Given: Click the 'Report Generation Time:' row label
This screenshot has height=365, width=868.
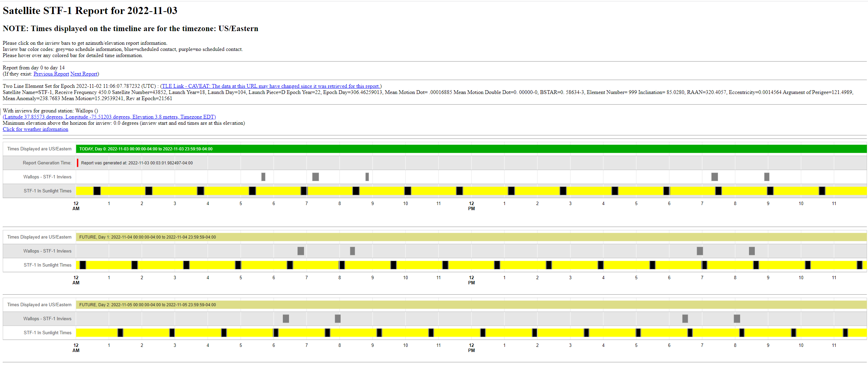Looking at the screenshot, I should point(47,163).
